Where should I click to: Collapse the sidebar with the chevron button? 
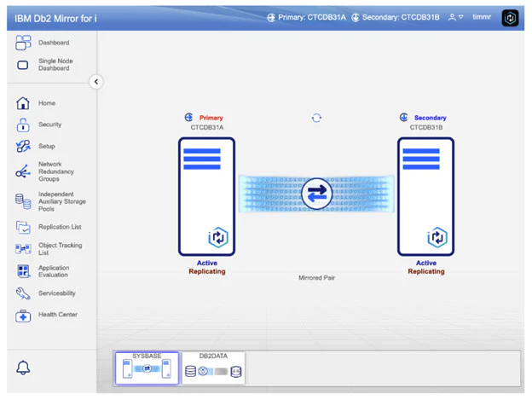96,82
